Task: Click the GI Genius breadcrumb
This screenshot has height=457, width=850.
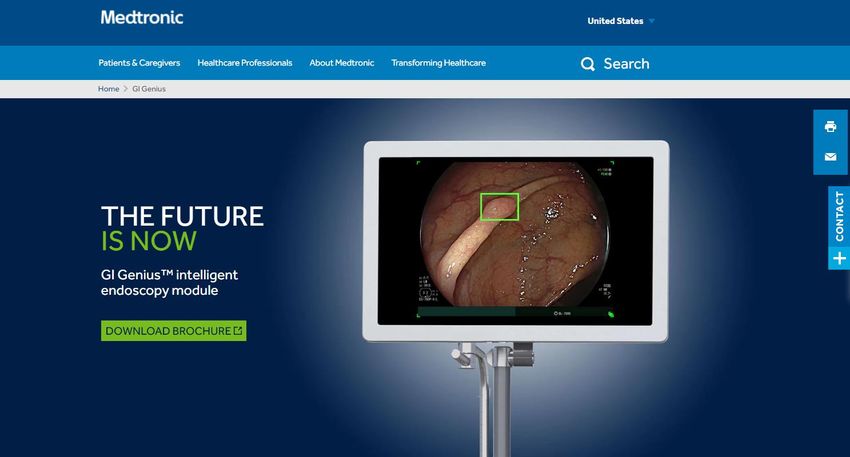Action: point(149,89)
